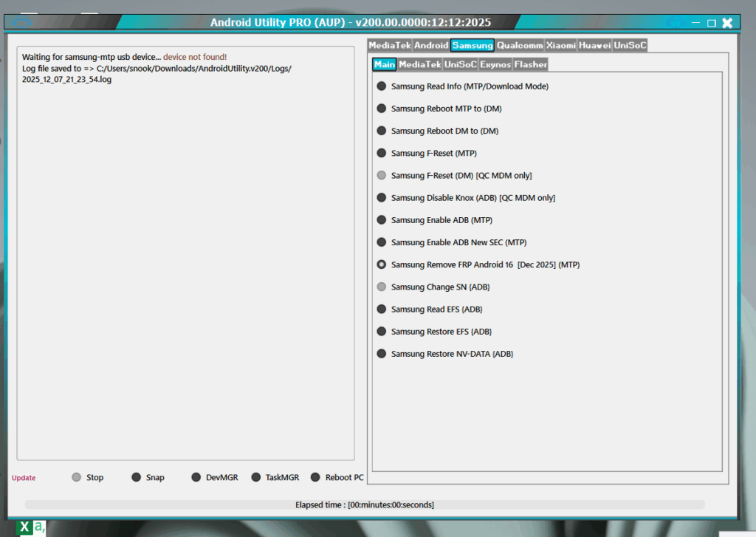Click the Reboot PC icon
The width and height of the screenshot is (756, 537).
click(x=315, y=477)
